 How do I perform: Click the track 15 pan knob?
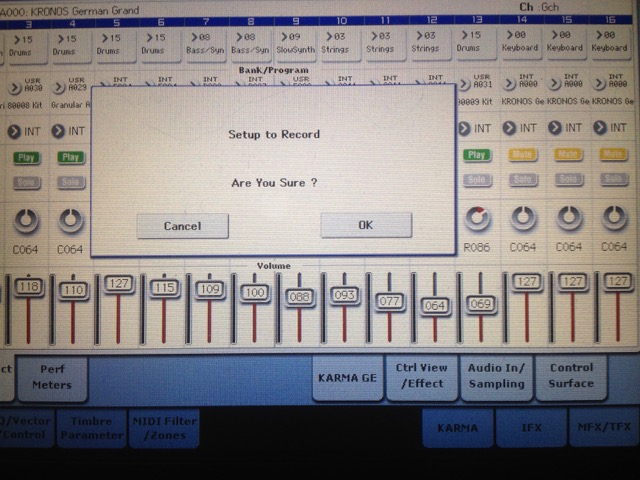click(x=569, y=218)
